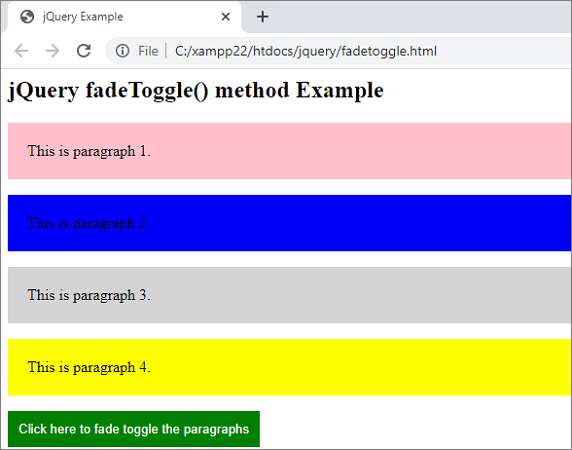Select the jQuery Example tab
Screen dimensions: 572x450
pos(124,17)
